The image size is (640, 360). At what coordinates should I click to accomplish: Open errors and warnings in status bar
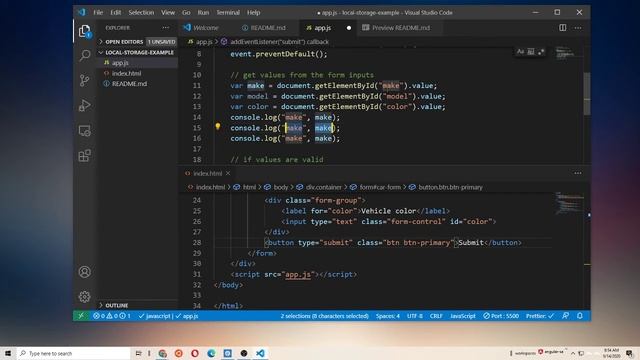click(112, 316)
